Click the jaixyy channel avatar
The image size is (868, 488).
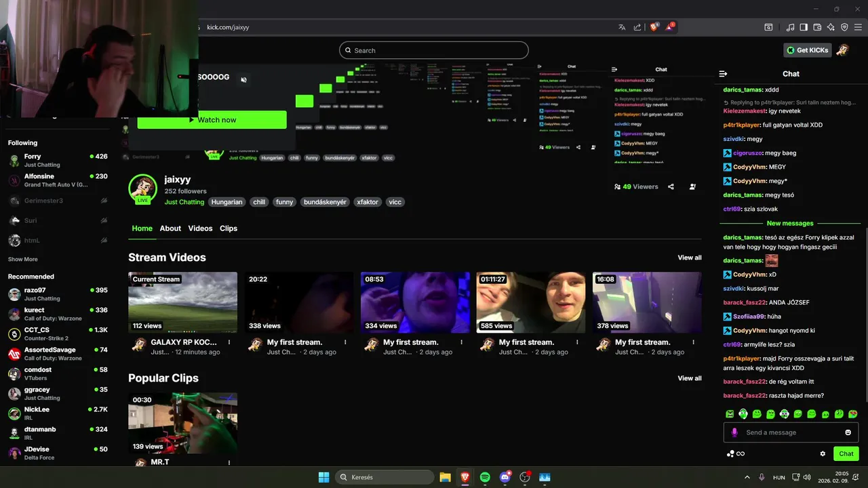coord(143,189)
